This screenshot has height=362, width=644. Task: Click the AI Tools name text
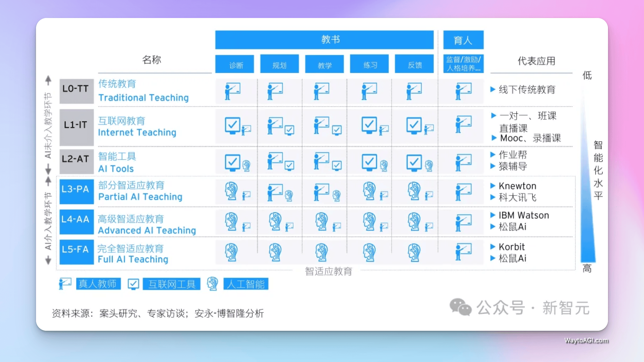(x=116, y=169)
